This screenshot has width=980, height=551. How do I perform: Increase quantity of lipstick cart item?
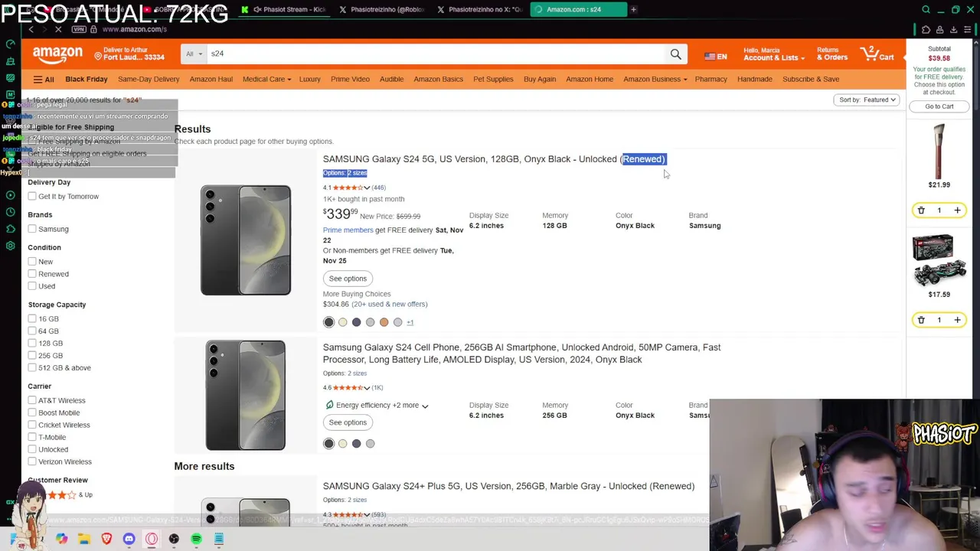pyautogui.click(x=957, y=210)
